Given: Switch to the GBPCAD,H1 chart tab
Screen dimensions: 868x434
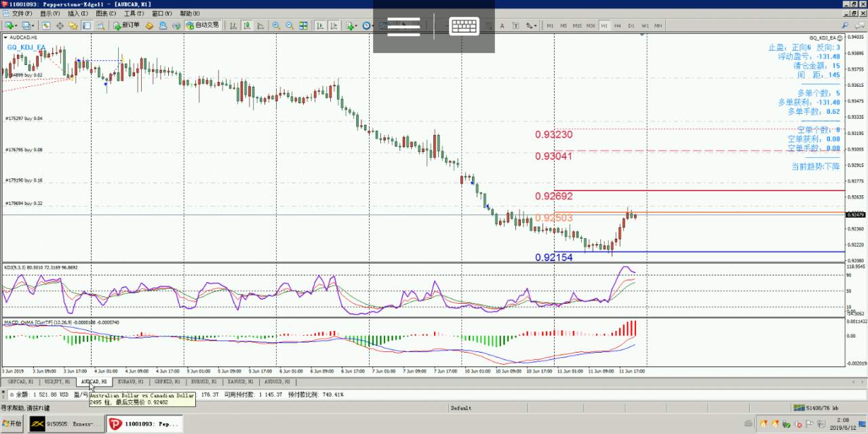Looking at the screenshot, I should (x=20, y=382).
